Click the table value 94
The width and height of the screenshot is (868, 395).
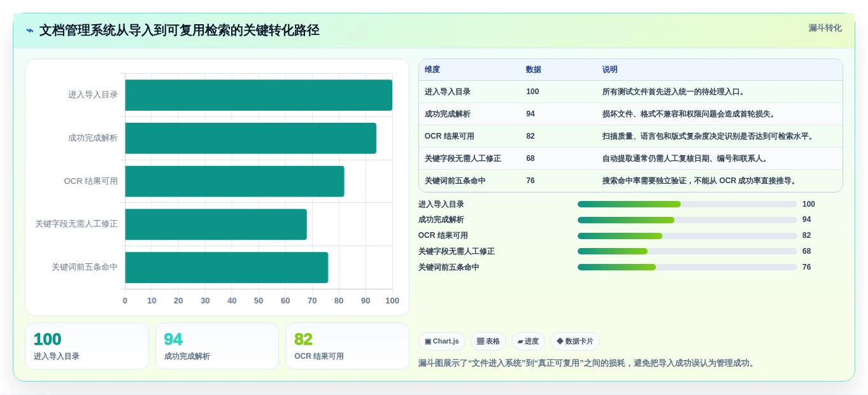[x=530, y=114]
